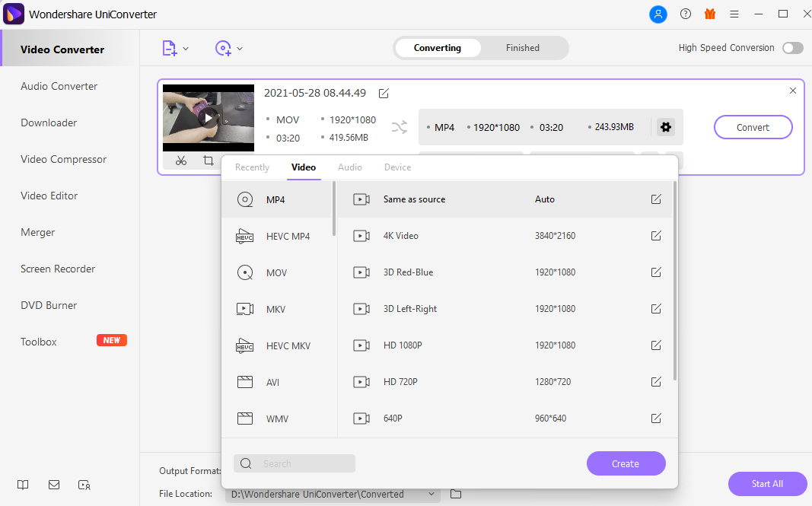The height and width of the screenshot is (506, 812).
Task: Click the format Search field
Action: [295, 463]
